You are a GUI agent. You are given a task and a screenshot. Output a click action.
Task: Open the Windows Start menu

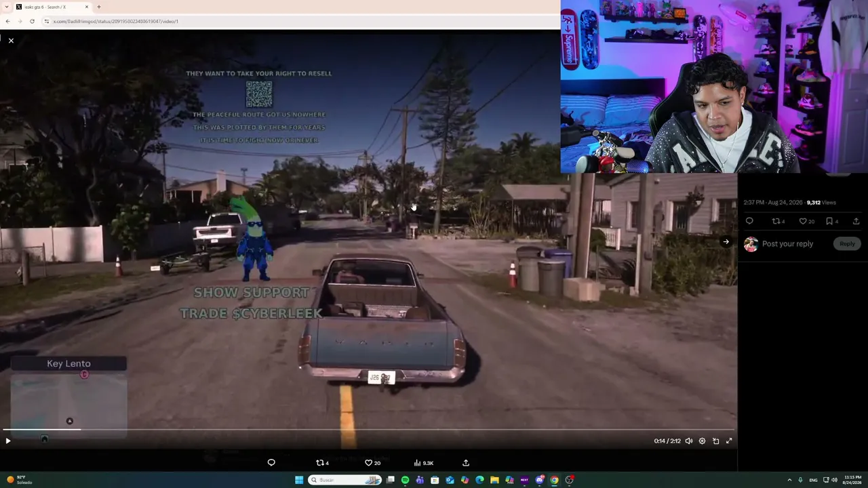299,480
